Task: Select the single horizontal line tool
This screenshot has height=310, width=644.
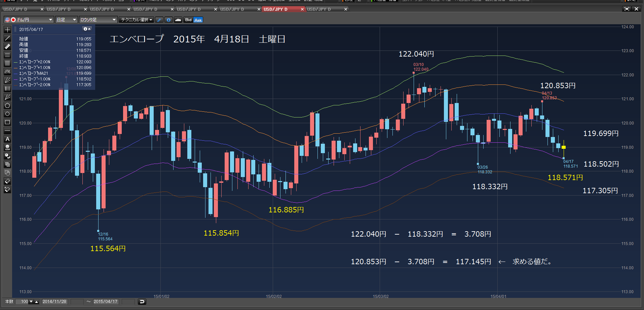Action: 7,131
